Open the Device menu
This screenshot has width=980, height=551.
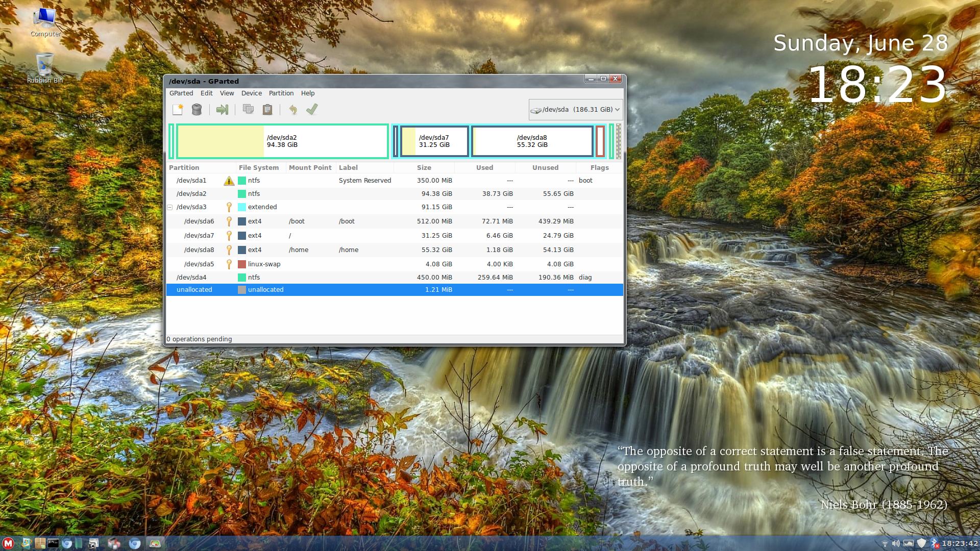pyautogui.click(x=251, y=93)
